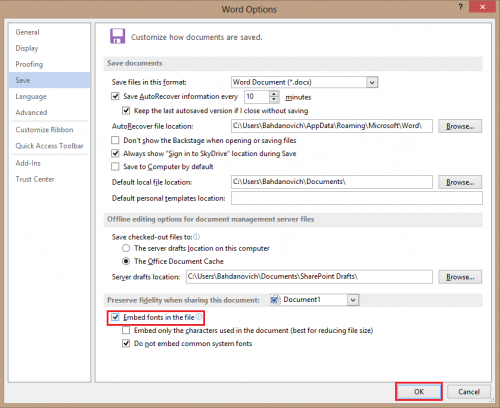This screenshot has height=408, width=500.
Task: Click the help question mark icon
Action: pyautogui.click(x=461, y=7)
